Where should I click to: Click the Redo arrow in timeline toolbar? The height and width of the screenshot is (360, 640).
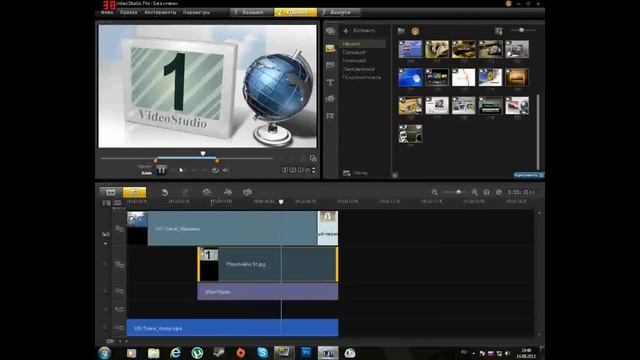(x=185, y=192)
